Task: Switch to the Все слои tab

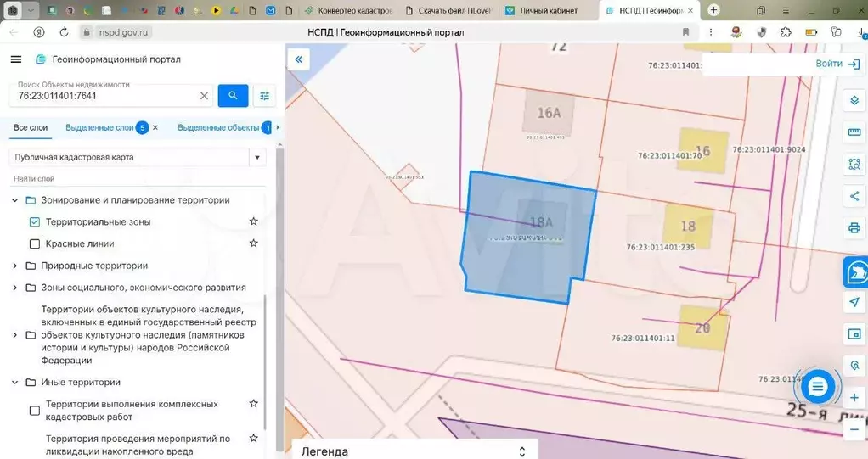Action: point(31,128)
